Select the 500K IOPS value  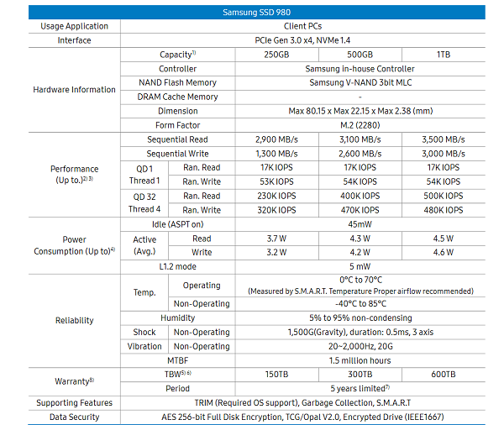(x=444, y=196)
